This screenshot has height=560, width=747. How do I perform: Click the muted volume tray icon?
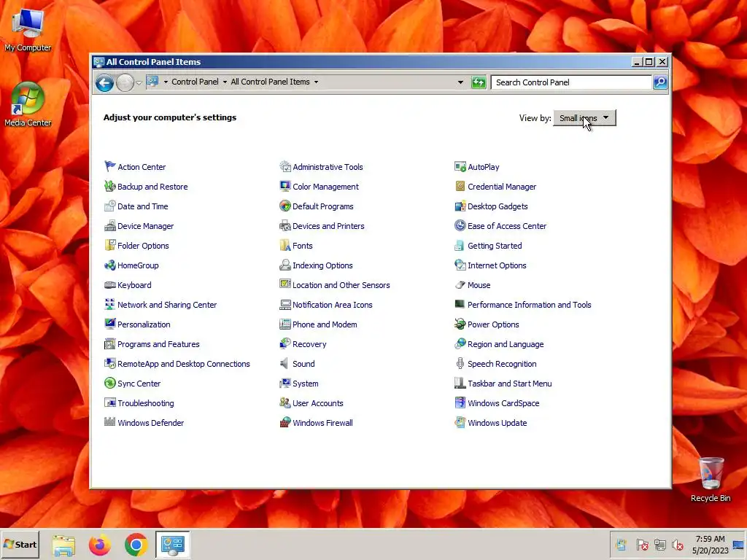coord(677,545)
